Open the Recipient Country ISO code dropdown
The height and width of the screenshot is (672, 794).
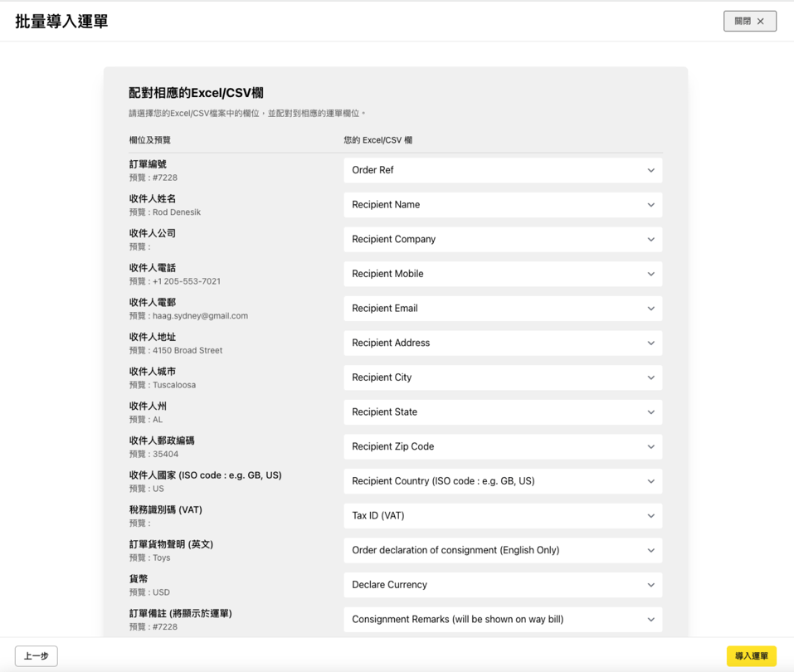tap(502, 481)
